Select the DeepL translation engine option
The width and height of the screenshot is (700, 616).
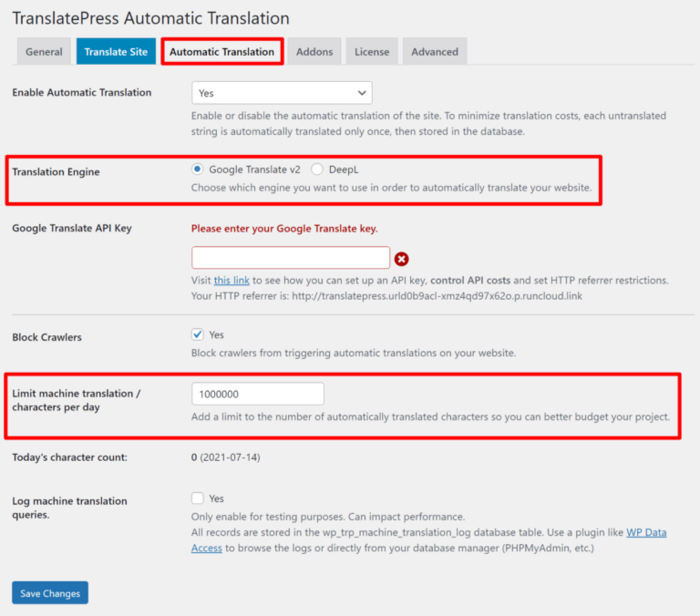click(317, 169)
